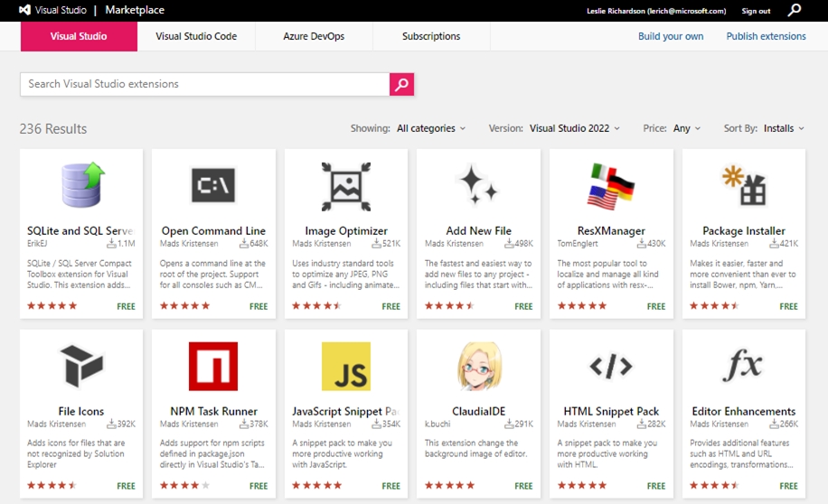This screenshot has height=504, width=828.
Task: Open the HTML Snippet Pack title link
Action: 611,411
